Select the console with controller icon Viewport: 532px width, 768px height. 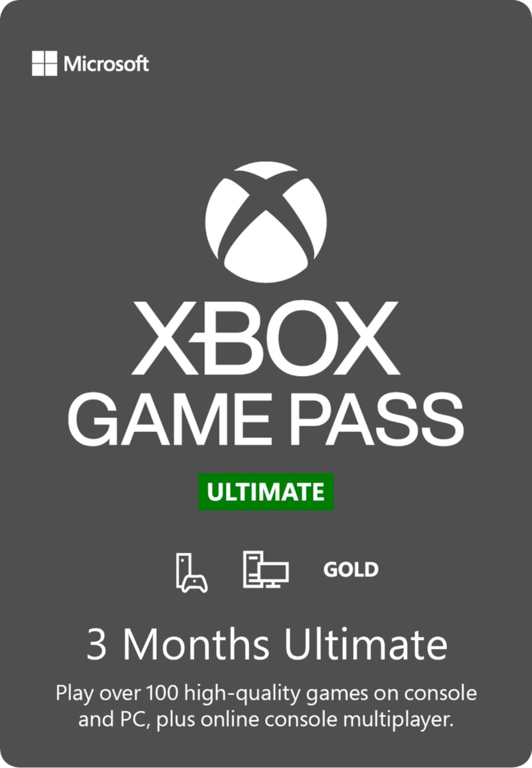pos(192,573)
